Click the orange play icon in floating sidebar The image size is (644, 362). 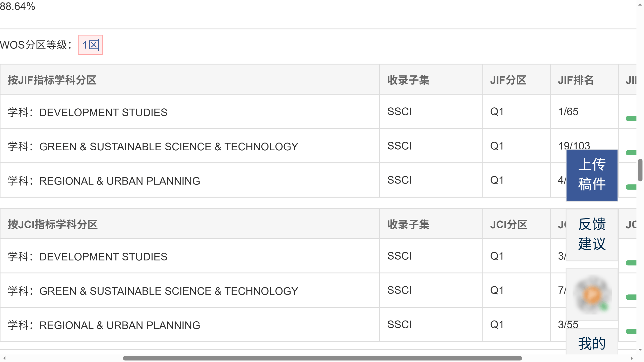[x=592, y=295]
